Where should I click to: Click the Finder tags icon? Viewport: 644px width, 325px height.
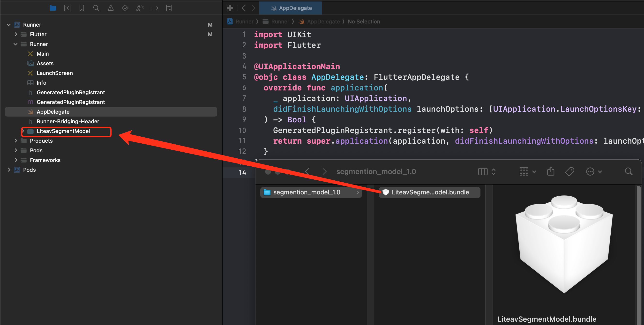pyautogui.click(x=569, y=172)
